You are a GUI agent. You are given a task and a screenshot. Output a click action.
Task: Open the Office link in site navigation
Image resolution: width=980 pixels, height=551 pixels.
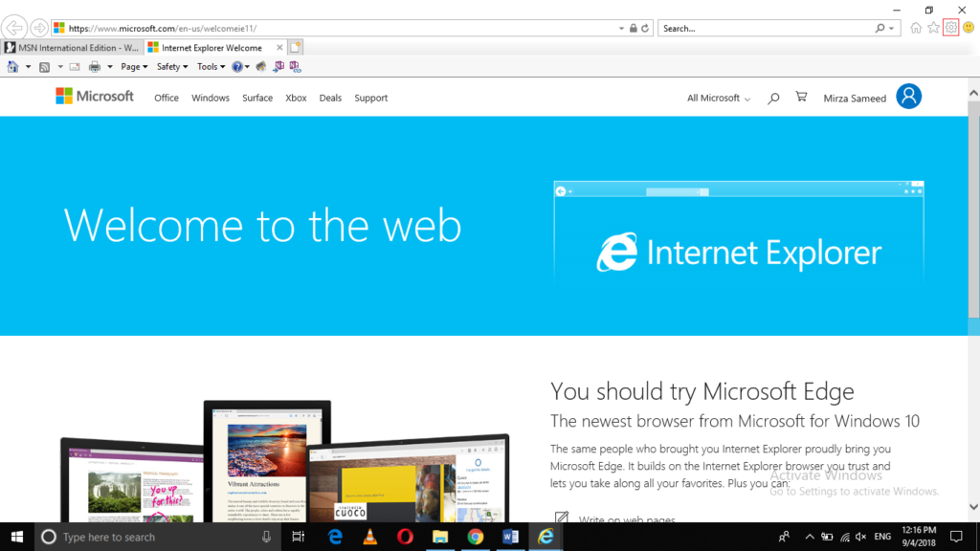tap(167, 99)
